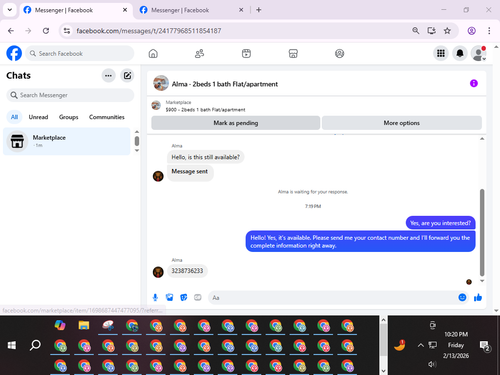Open Alma's conversation header avatar

[161, 83]
